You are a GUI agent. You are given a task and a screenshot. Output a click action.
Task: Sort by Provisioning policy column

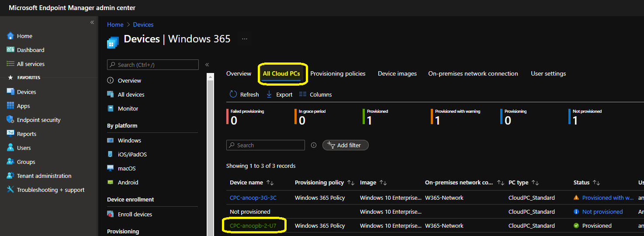(325, 182)
